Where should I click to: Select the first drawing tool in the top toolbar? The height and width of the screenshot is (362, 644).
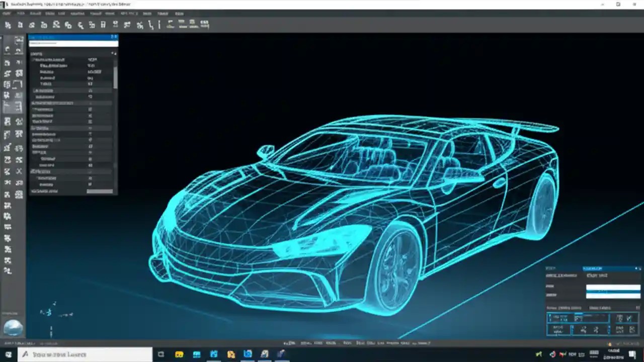click(x=8, y=25)
